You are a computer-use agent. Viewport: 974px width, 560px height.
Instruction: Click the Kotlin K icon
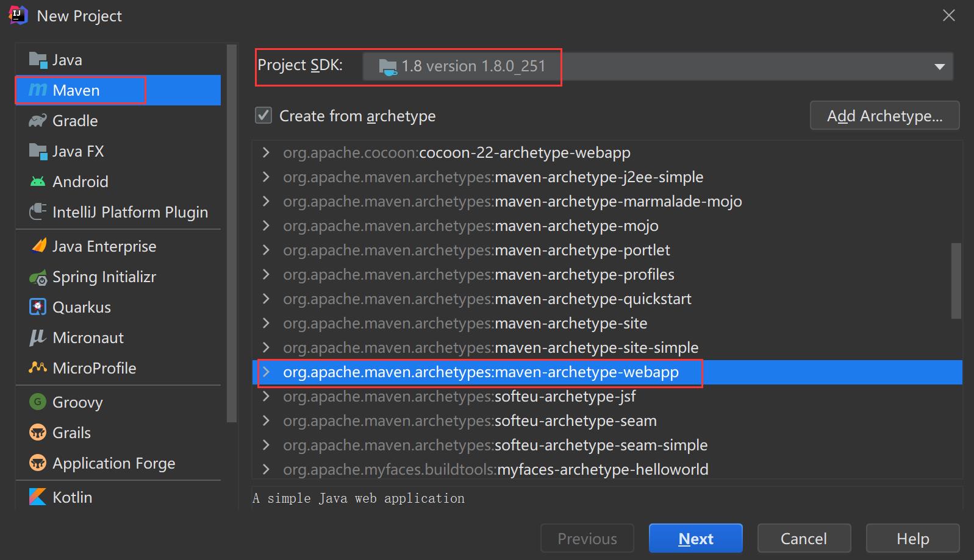[38, 497]
